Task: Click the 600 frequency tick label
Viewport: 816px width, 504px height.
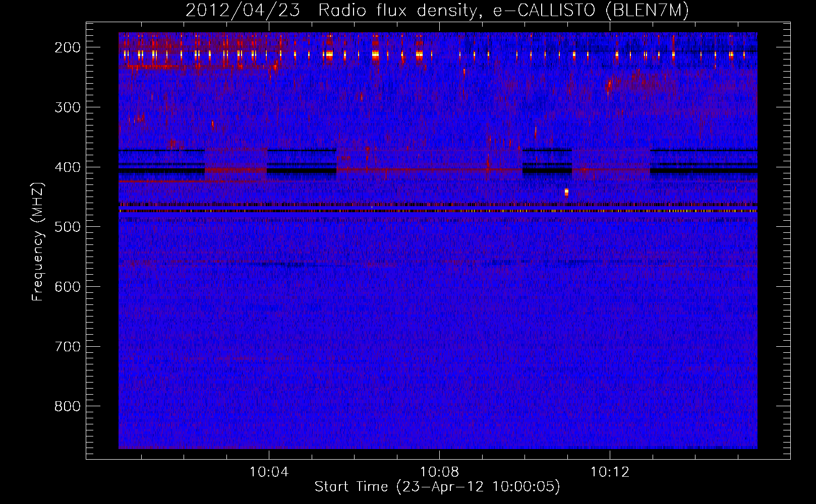Action: [x=67, y=287]
